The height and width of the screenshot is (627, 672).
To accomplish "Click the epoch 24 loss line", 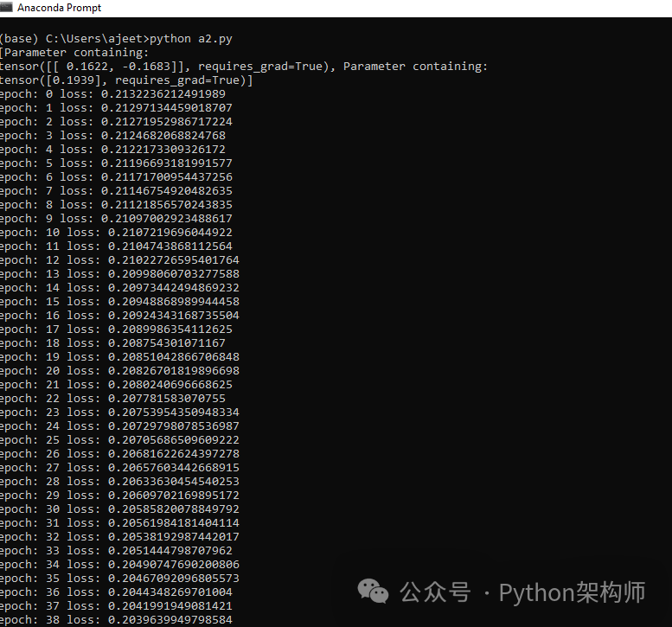I will tap(119, 426).
